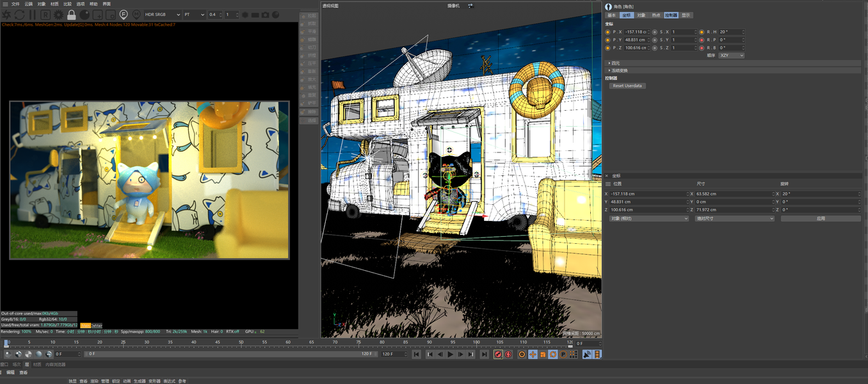This screenshot has width=868, height=384.
Task: Toggle the autokeying icon
Action: [x=508, y=354]
